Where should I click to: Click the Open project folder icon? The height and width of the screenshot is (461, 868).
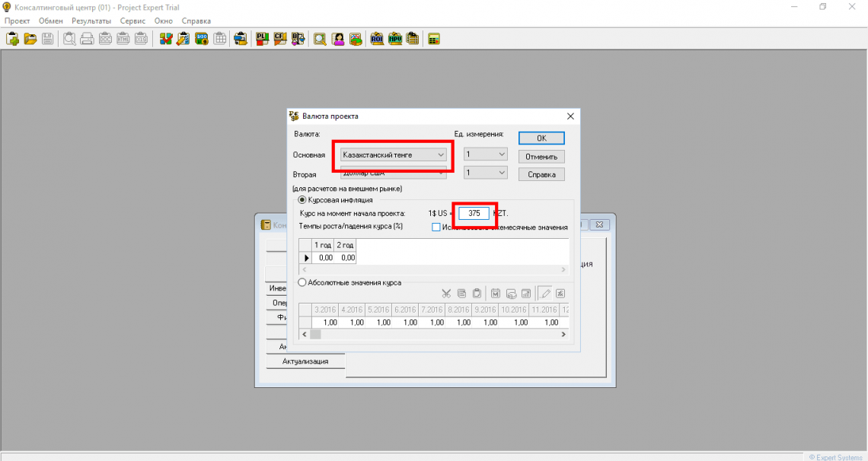coord(30,39)
